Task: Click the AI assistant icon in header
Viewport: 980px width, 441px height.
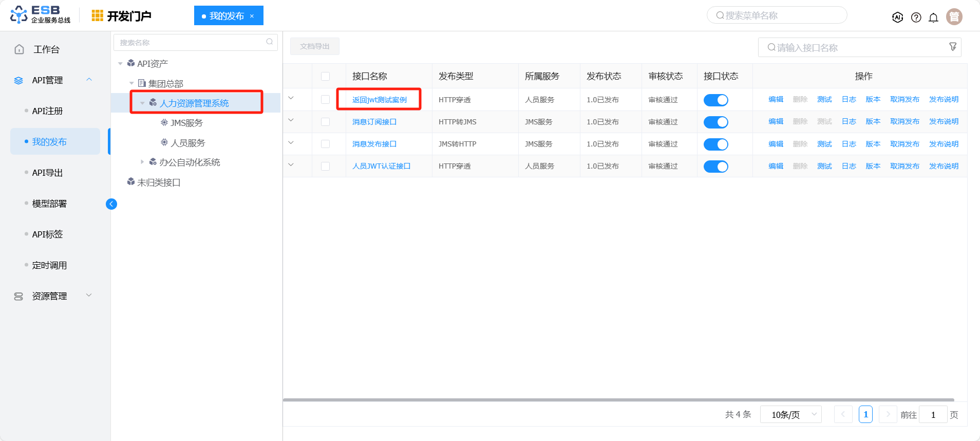Action: pyautogui.click(x=897, y=17)
